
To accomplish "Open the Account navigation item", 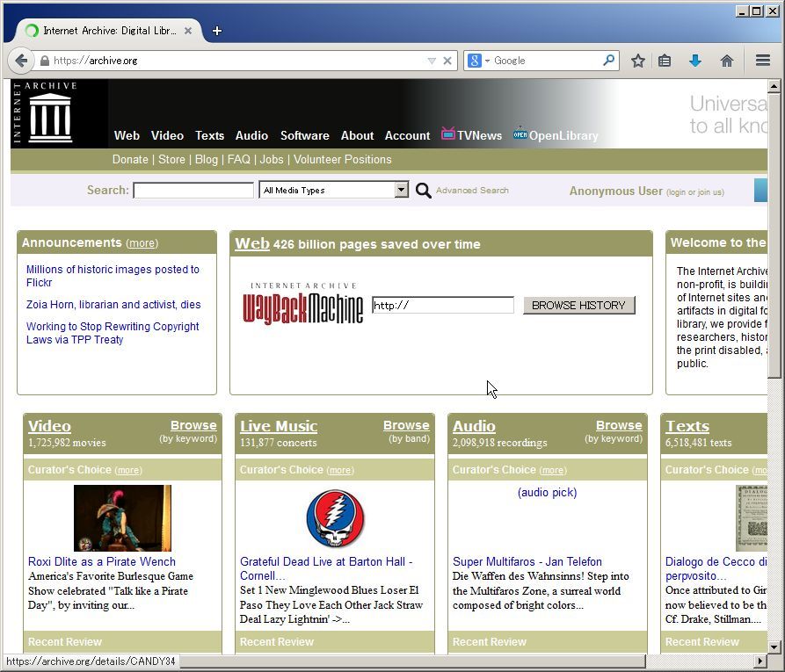I will tap(407, 135).
